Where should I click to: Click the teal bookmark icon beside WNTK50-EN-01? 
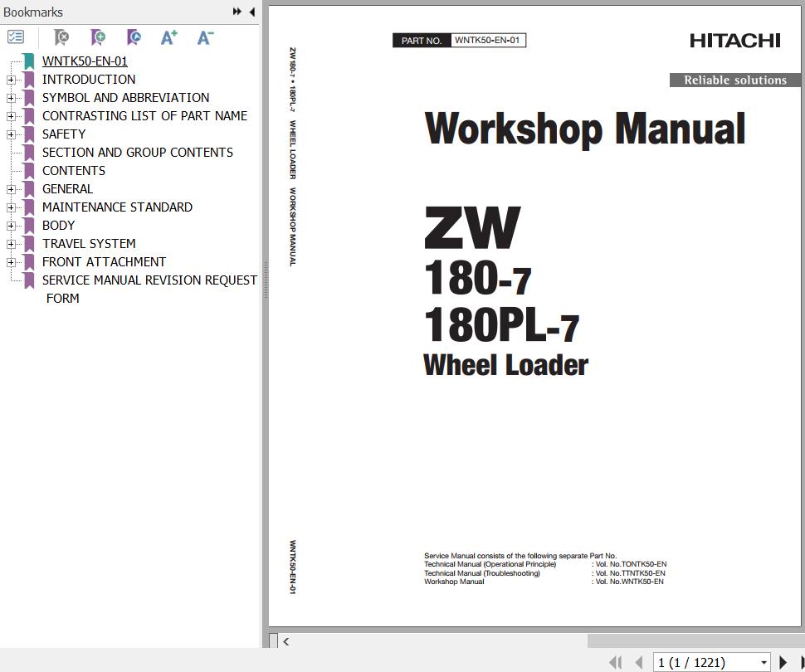pos(29,61)
